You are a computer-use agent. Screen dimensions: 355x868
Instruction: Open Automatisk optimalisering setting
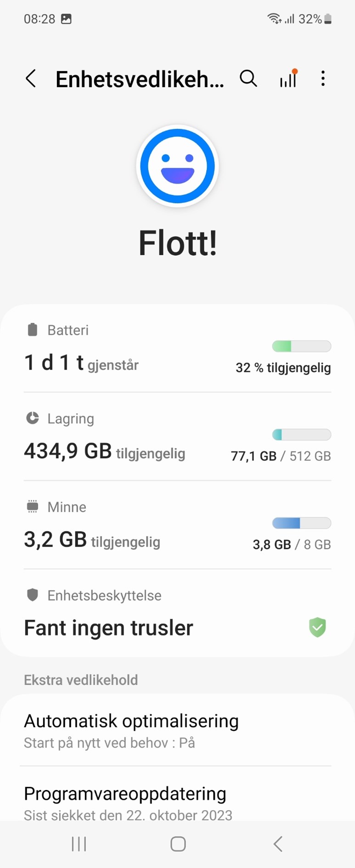coord(131,730)
